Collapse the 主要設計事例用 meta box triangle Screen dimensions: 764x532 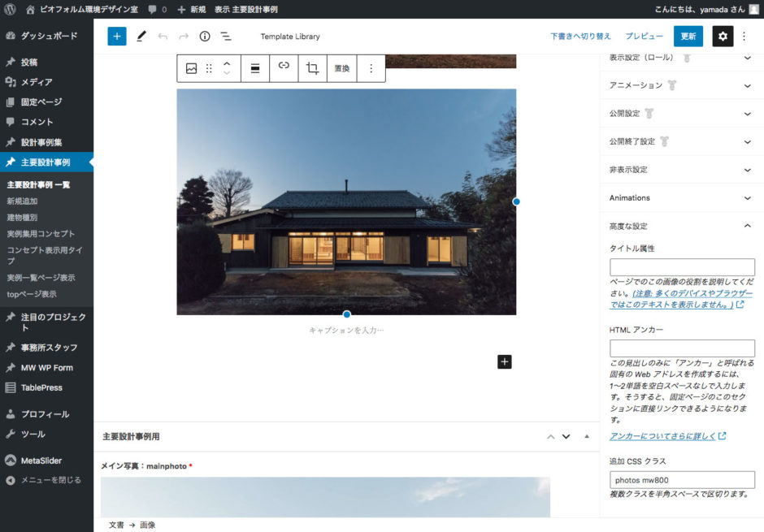coord(587,436)
